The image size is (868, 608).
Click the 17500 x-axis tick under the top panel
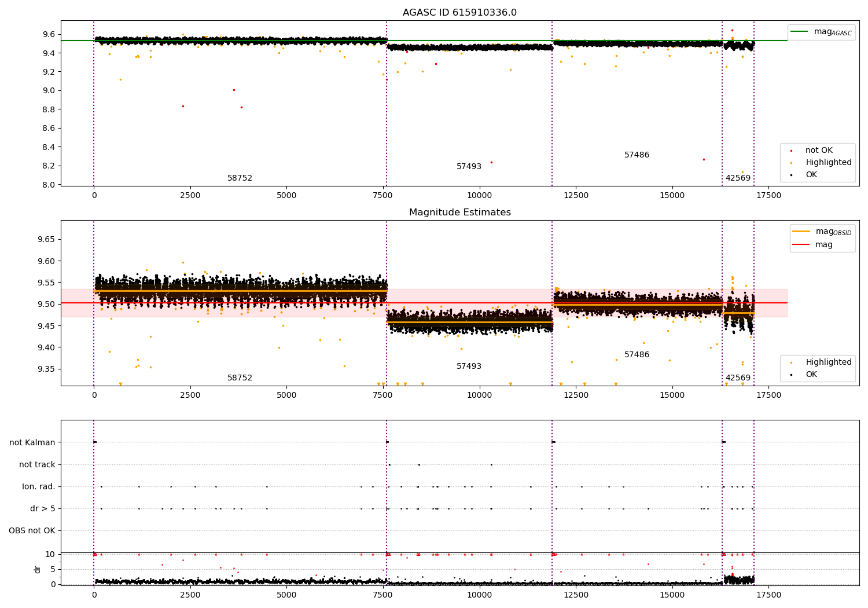[x=768, y=196]
